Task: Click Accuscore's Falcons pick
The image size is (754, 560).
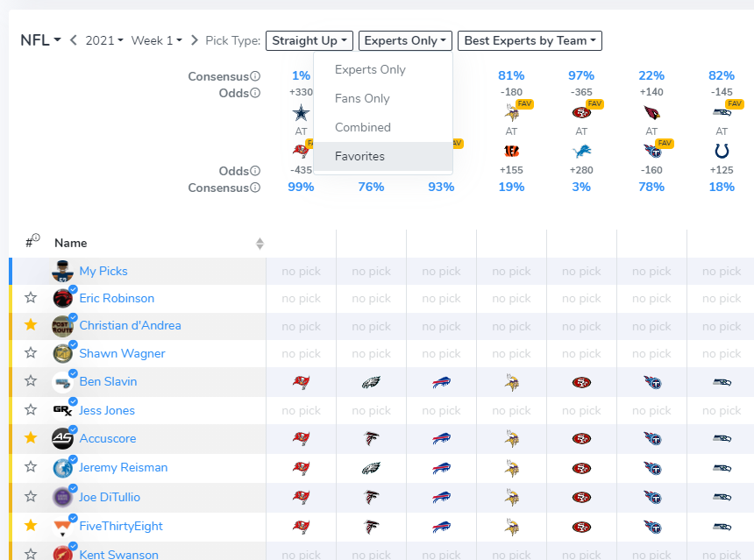Action: tap(371, 438)
